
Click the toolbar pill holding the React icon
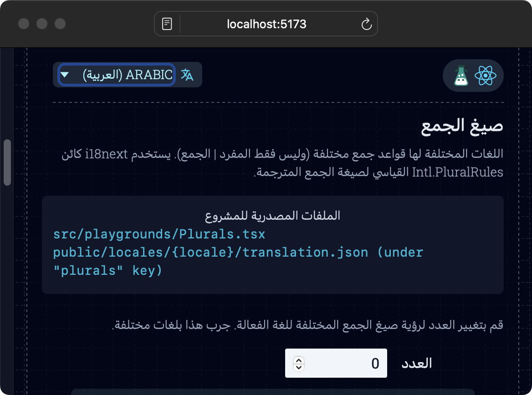pos(473,76)
